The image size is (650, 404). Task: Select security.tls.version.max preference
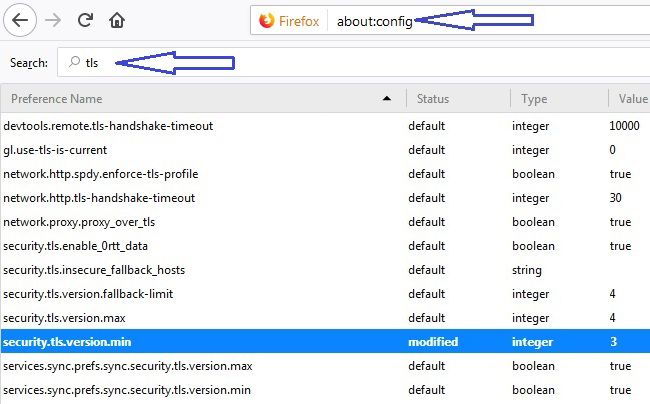click(325, 318)
